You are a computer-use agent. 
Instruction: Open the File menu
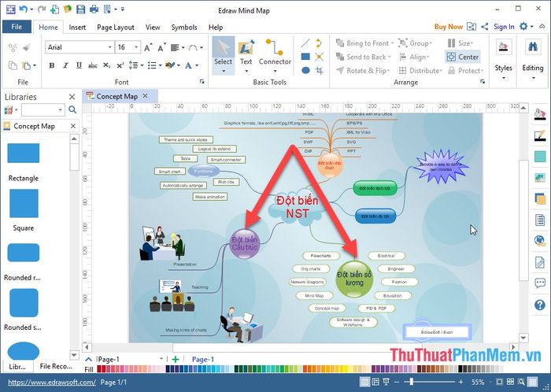point(17,27)
